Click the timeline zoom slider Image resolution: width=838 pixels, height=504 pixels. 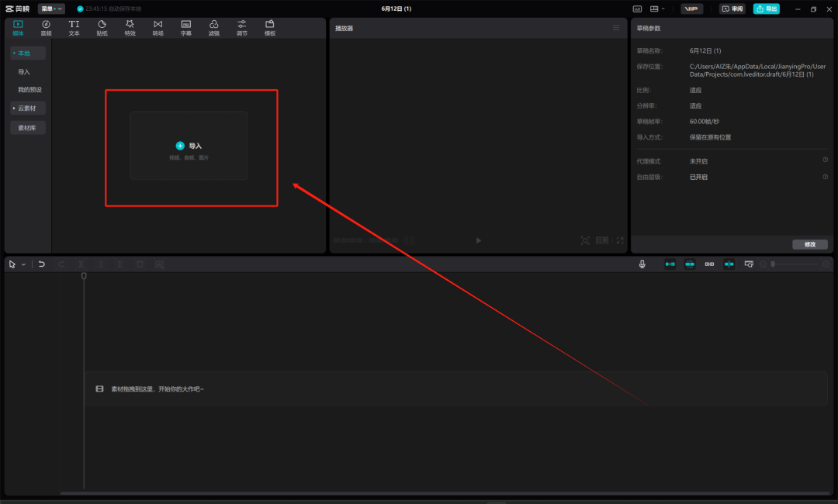pyautogui.click(x=794, y=264)
